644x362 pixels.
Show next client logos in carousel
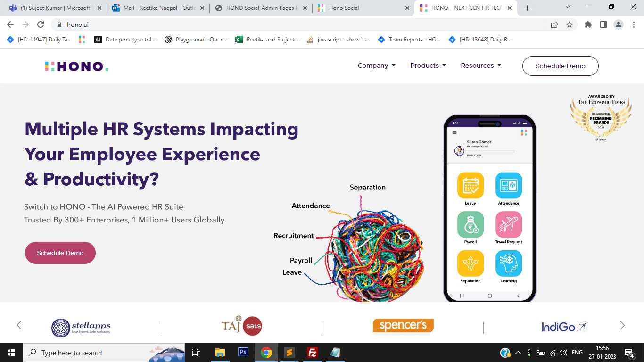(622, 325)
